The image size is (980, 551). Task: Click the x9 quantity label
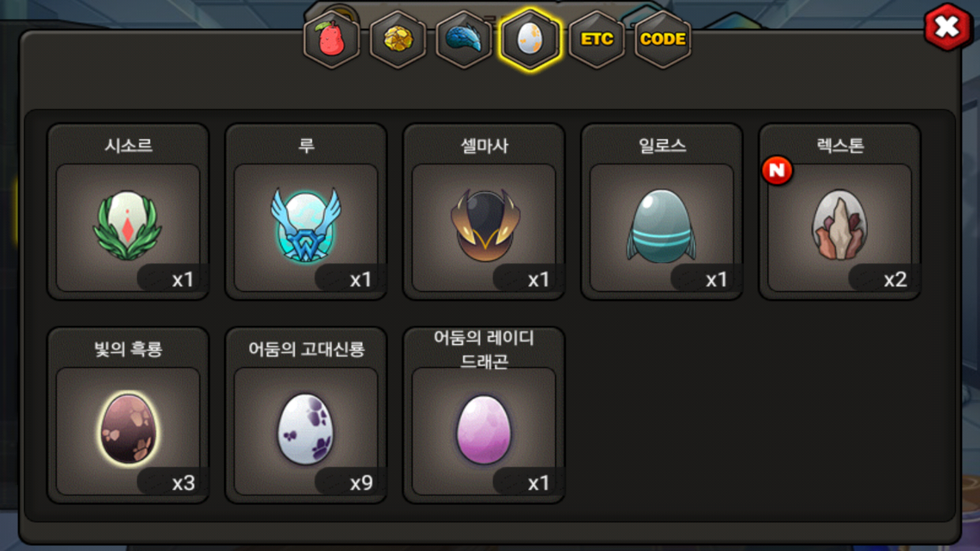click(x=361, y=483)
